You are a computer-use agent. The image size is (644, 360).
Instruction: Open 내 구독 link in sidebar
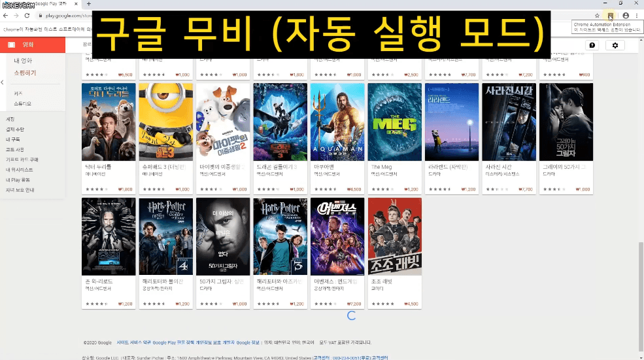tap(12, 139)
